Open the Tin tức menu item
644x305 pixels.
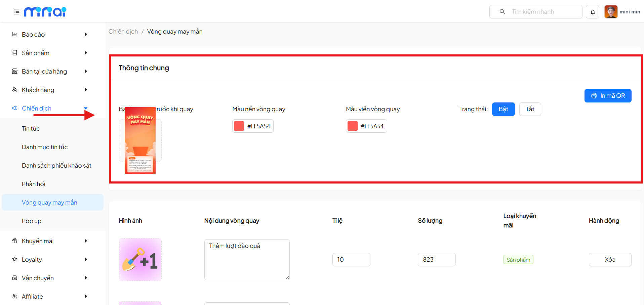(x=31, y=129)
